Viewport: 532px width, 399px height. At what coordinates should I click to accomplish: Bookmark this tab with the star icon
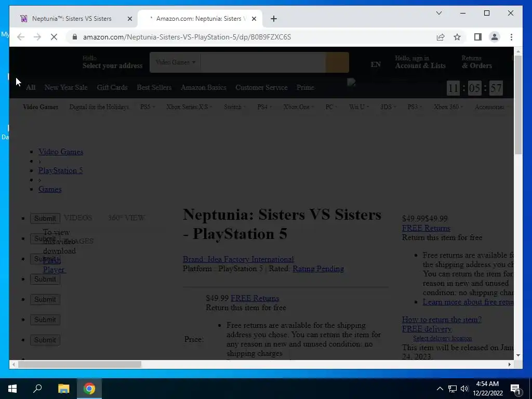point(457,37)
